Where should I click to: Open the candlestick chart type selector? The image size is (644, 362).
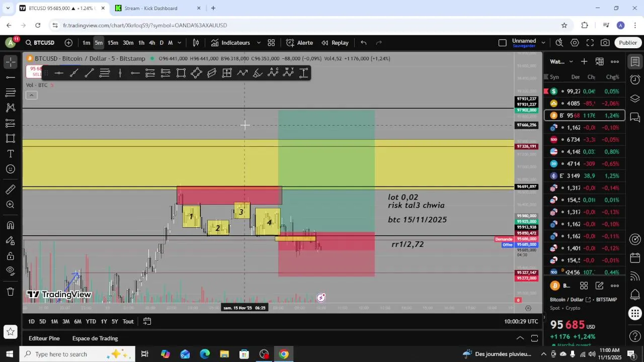pyautogui.click(x=196, y=43)
